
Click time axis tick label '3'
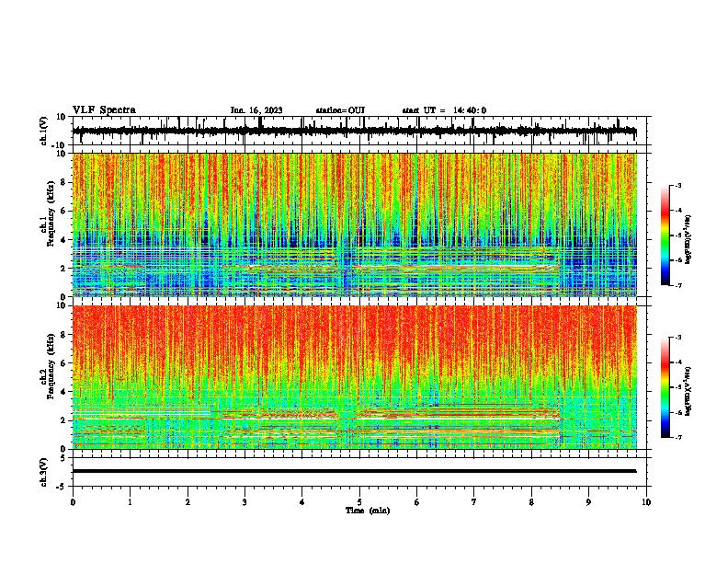coord(245,502)
